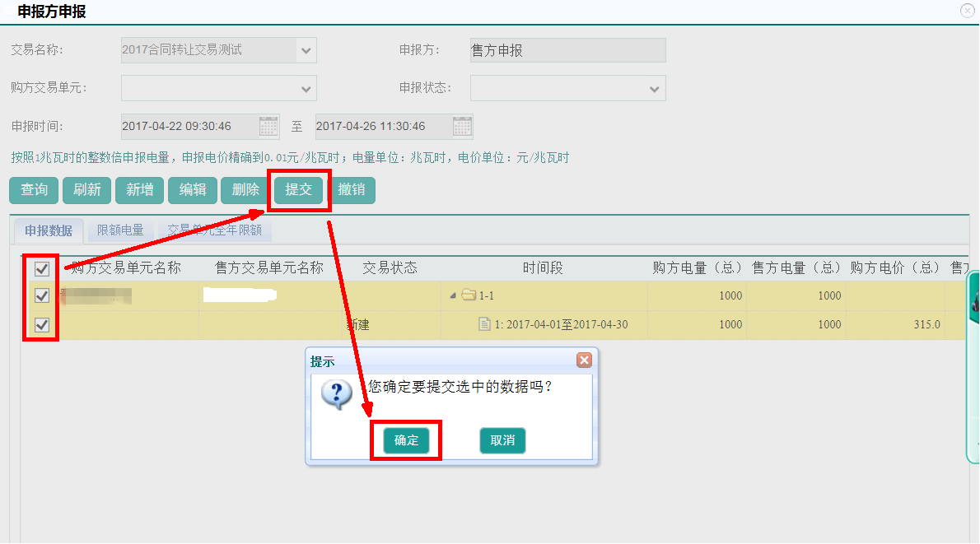Image resolution: width=980 pixels, height=544 pixels.
Task: Open calendar picker for end time
Action: (x=462, y=126)
